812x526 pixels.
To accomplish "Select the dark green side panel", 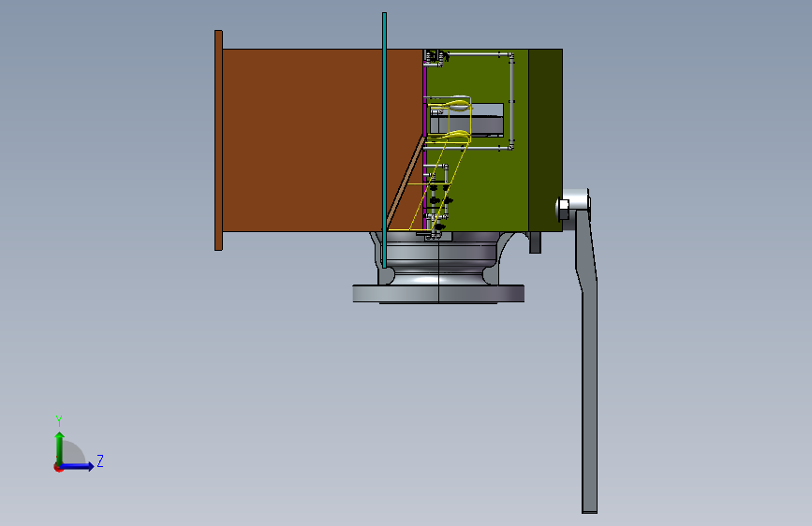I will coord(545,140).
